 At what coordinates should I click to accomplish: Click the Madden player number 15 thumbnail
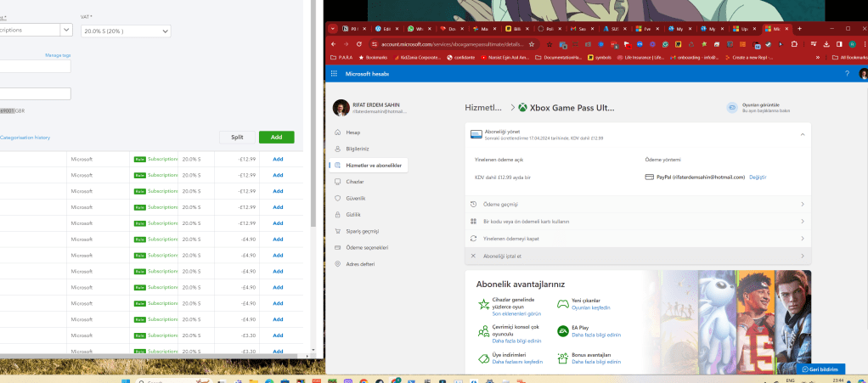756,323
